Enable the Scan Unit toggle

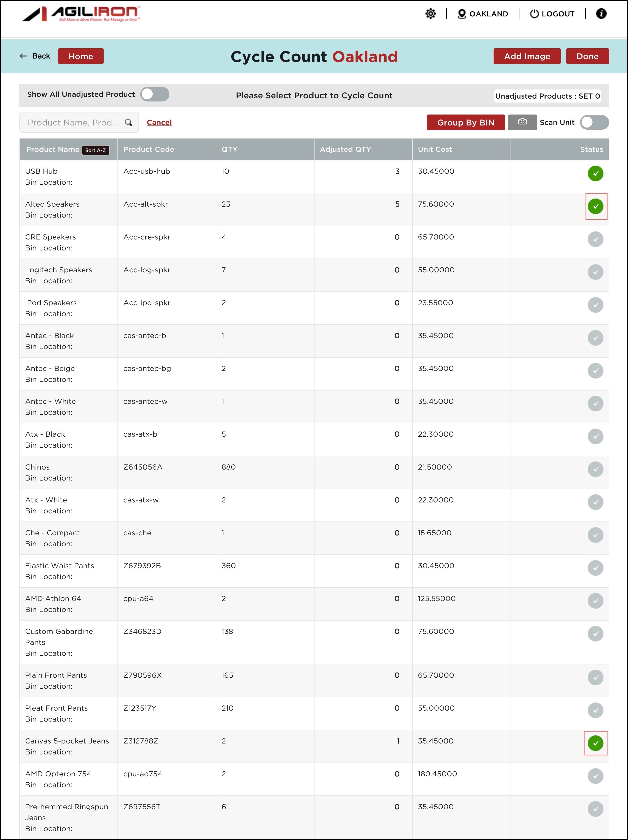tap(594, 122)
